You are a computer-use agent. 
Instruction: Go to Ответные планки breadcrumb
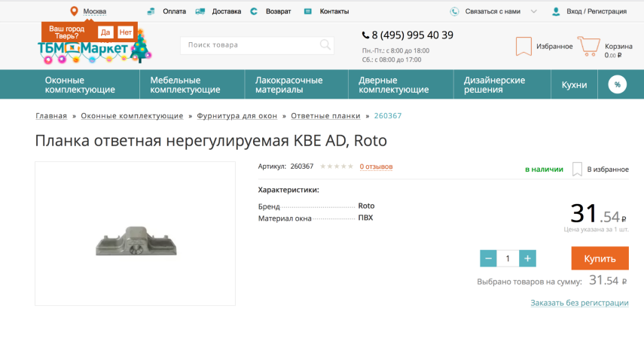click(x=325, y=116)
